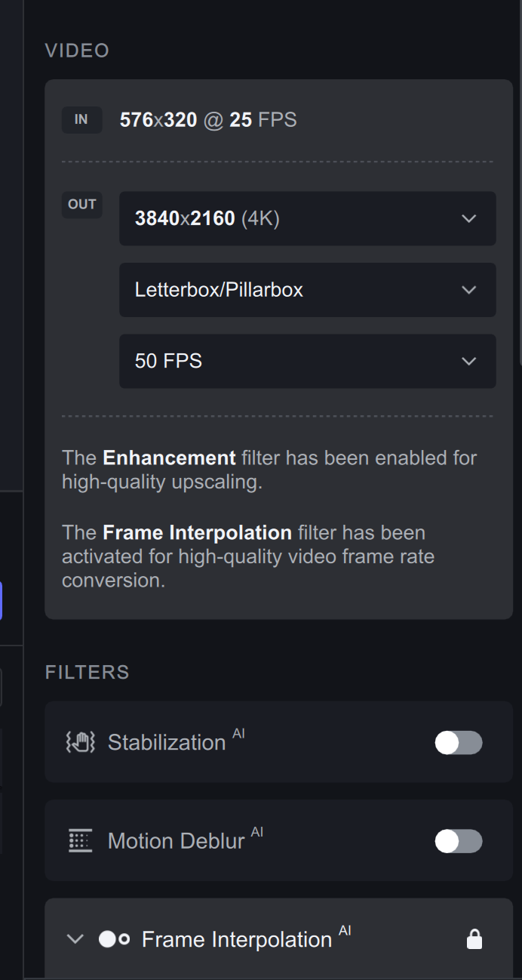Collapse the Frame Interpolation filter section

(75, 939)
